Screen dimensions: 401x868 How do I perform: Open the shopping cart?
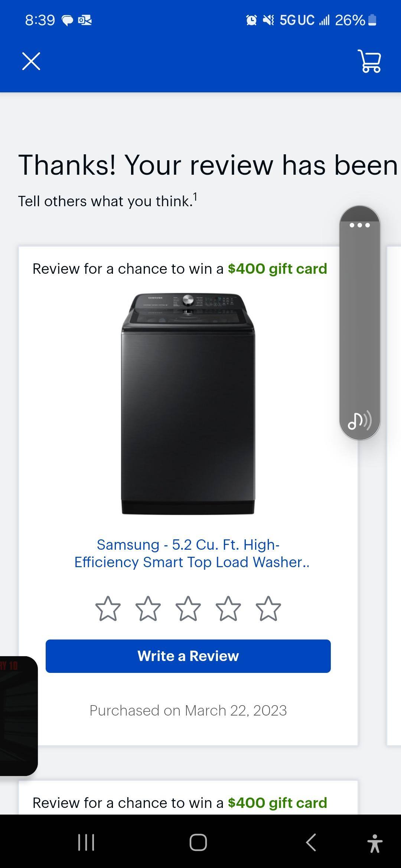point(369,61)
